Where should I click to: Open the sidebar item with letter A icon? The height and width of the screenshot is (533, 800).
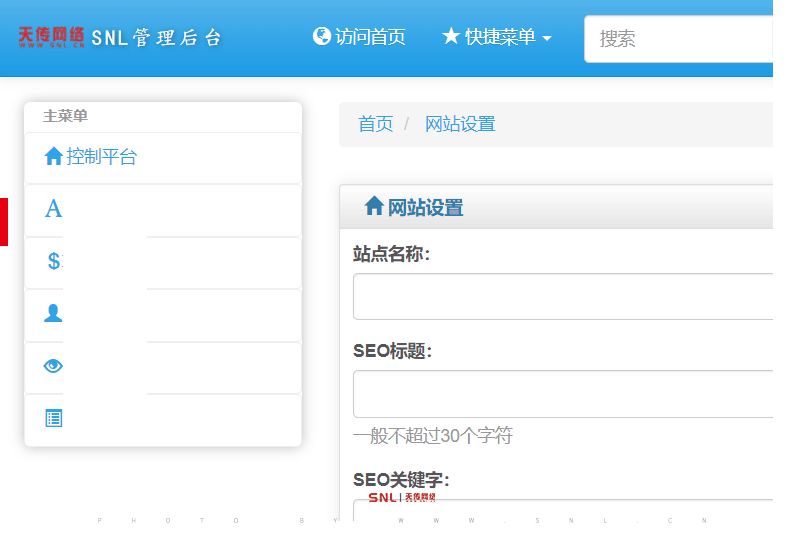click(x=163, y=211)
